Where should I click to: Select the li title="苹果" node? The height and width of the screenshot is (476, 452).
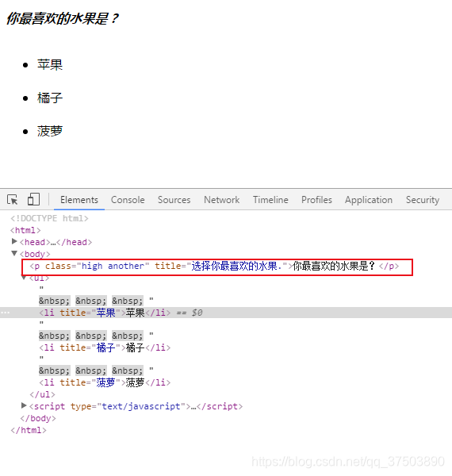(105, 313)
